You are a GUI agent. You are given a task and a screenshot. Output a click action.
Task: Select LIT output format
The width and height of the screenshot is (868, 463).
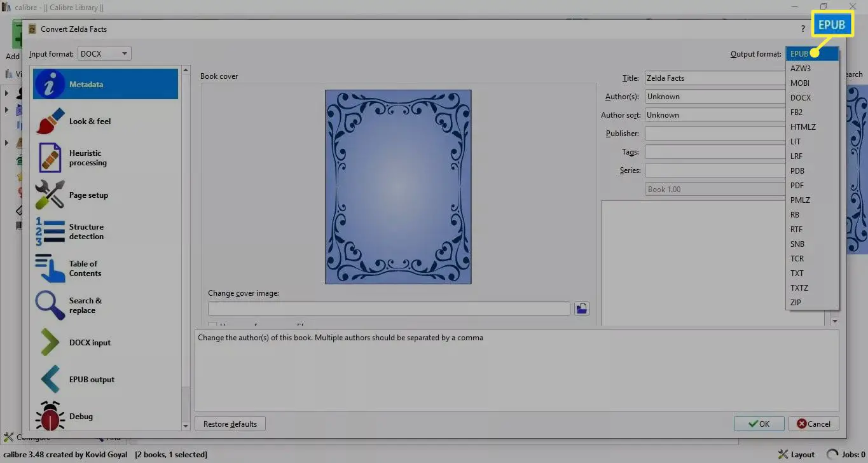point(812,142)
